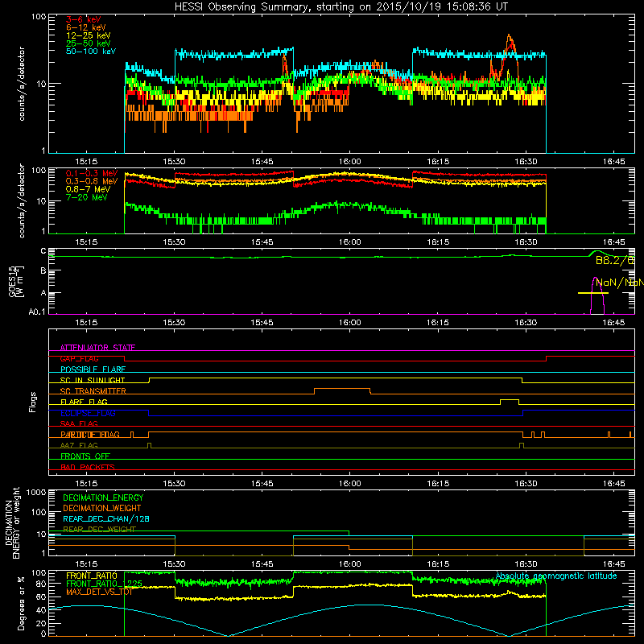Click the "16:00" tick under the top panel
This screenshot has height=644, width=644.
[x=350, y=162]
